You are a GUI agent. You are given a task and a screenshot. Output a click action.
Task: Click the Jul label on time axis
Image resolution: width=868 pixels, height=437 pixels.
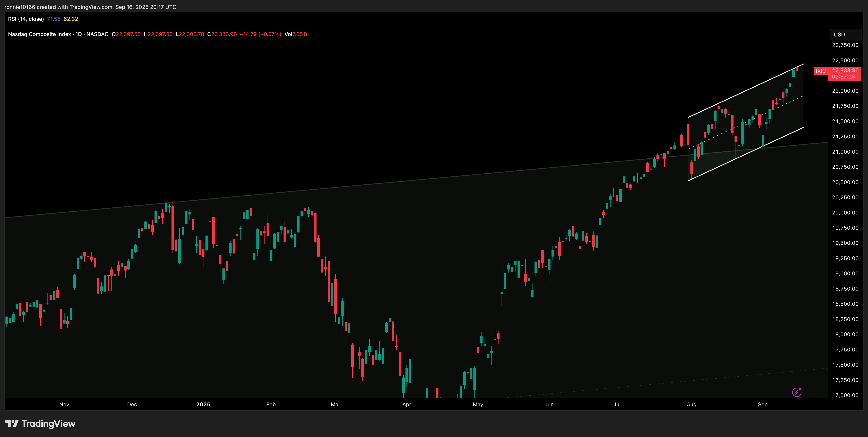(617, 404)
